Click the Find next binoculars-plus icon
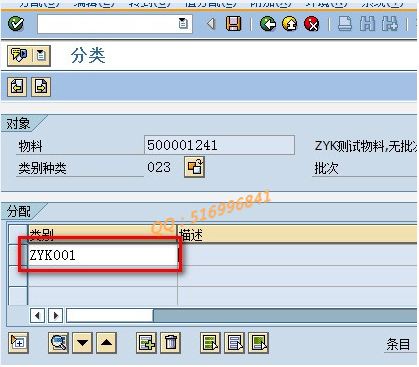Image resolution: width=419 pixels, height=367 pixels. (x=390, y=24)
